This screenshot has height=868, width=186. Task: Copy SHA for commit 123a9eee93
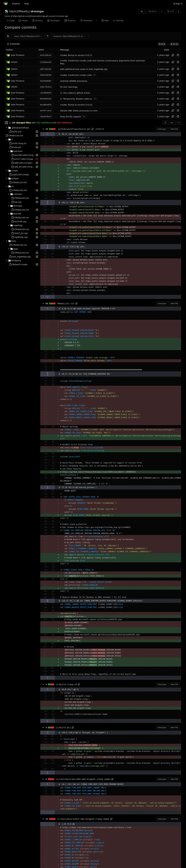(x=173, y=62)
